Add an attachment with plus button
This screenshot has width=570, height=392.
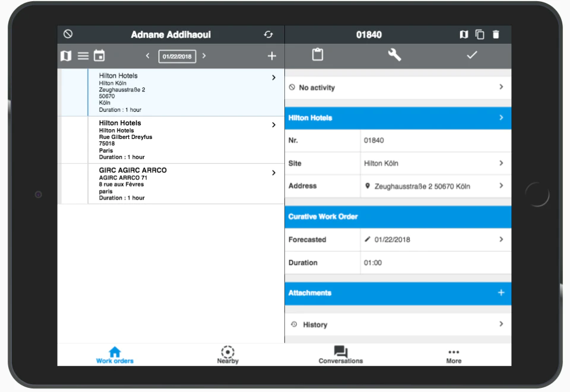click(x=501, y=293)
